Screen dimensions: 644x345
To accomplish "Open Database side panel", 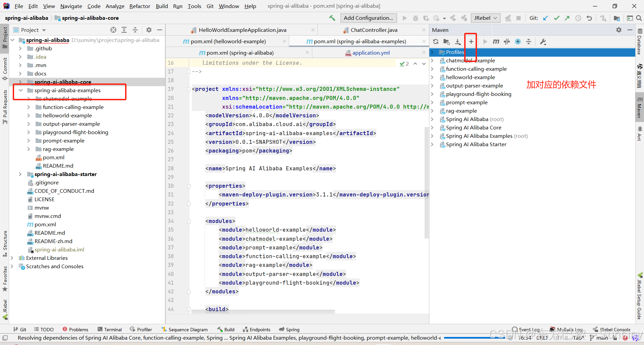I will point(639,42).
